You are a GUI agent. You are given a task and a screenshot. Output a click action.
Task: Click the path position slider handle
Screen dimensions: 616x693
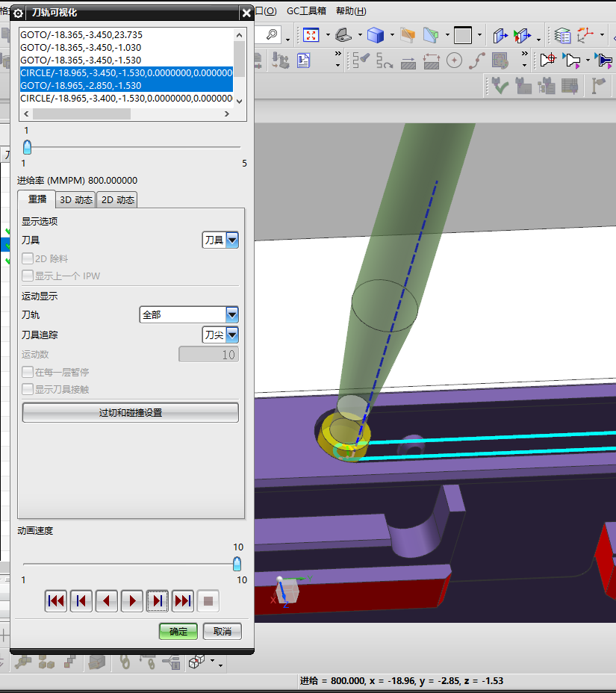(28, 147)
